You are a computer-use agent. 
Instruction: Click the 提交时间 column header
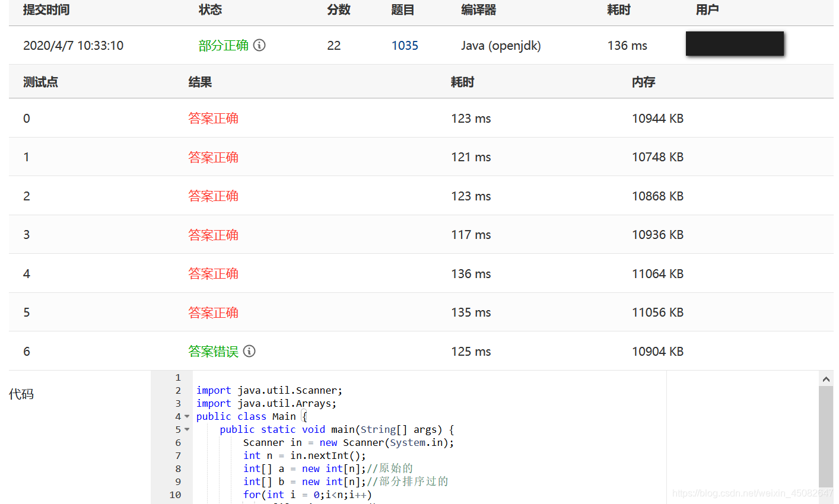(46, 10)
